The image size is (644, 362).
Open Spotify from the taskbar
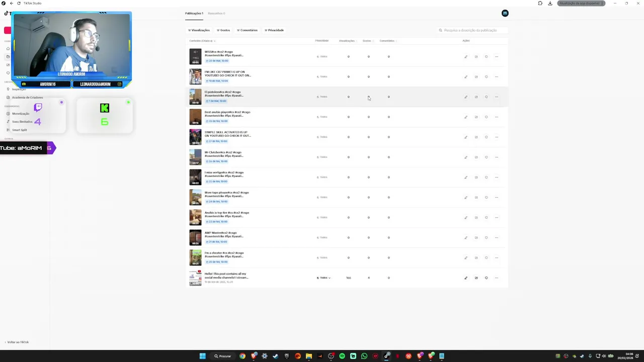point(342,356)
